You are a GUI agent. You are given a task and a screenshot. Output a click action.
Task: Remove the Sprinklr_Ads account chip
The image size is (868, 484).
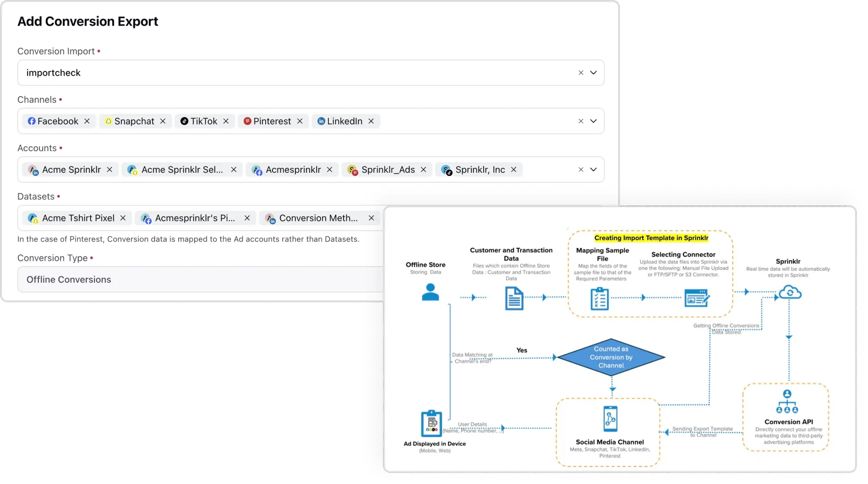click(423, 170)
